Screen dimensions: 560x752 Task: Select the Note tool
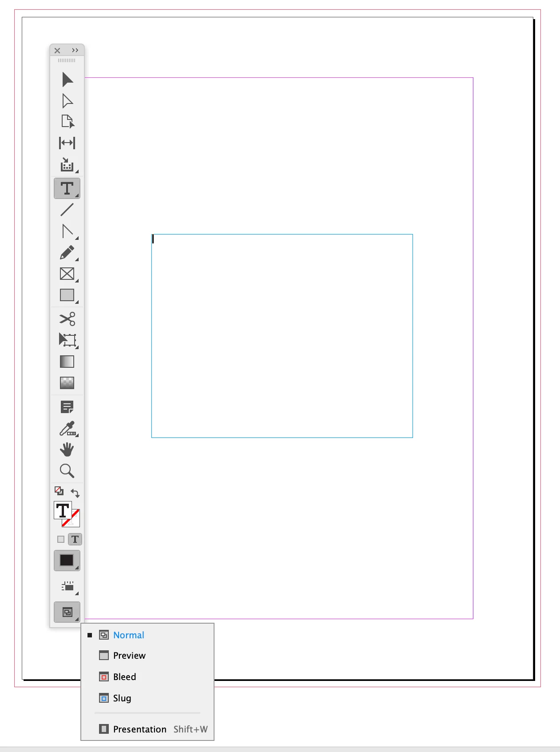[67, 407]
